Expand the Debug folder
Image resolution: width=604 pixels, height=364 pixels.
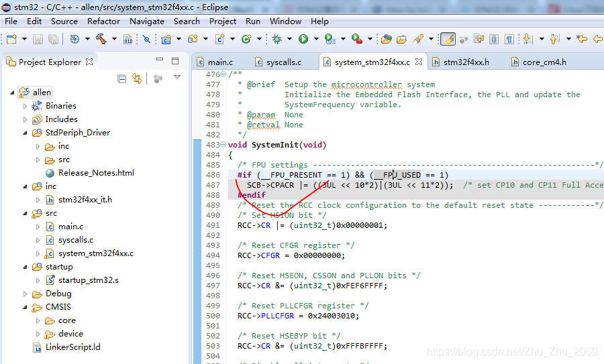pos(25,294)
